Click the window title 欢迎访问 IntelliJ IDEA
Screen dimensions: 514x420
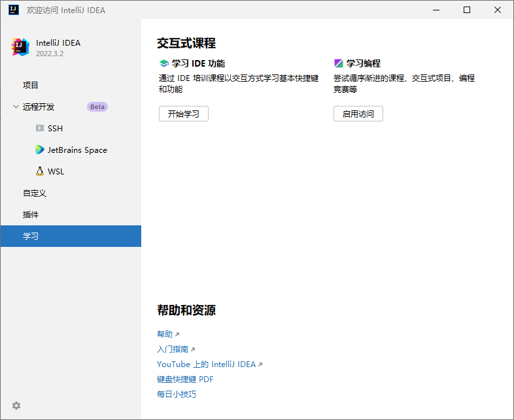tap(66, 10)
